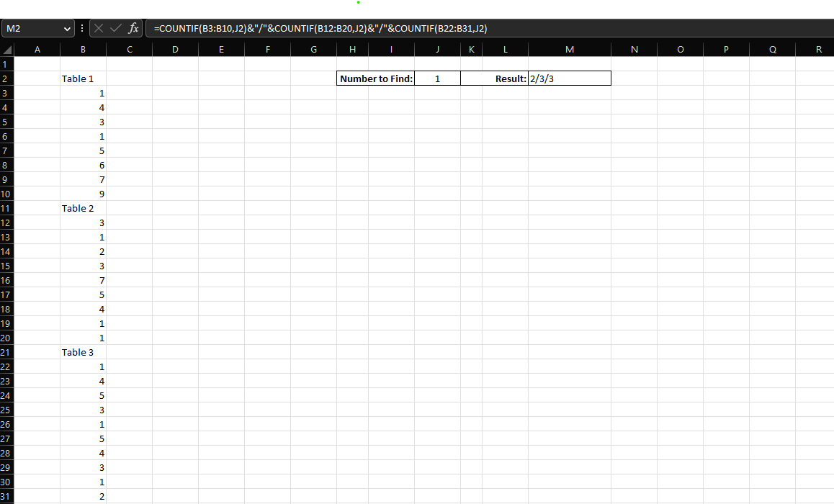Click the Insert Function fx icon
This screenshot has width=834, height=504.
tap(133, 28)
